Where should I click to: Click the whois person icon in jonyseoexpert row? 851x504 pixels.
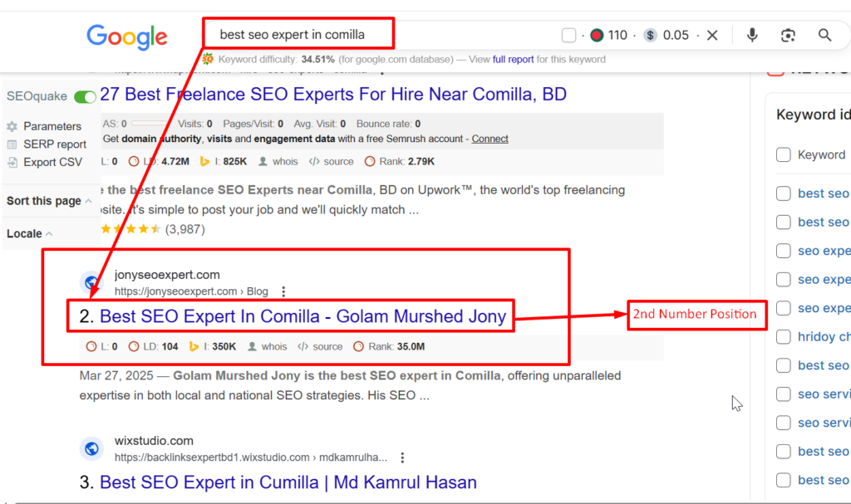[x=252, y=346]
